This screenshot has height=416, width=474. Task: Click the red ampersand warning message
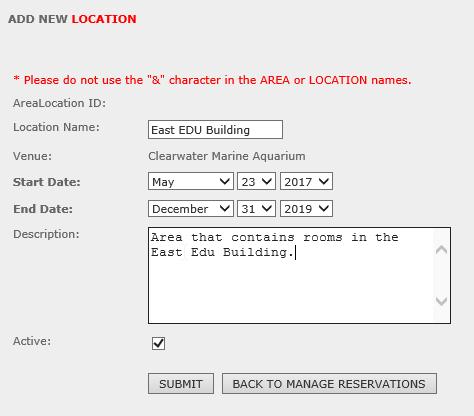click(212, 80)
